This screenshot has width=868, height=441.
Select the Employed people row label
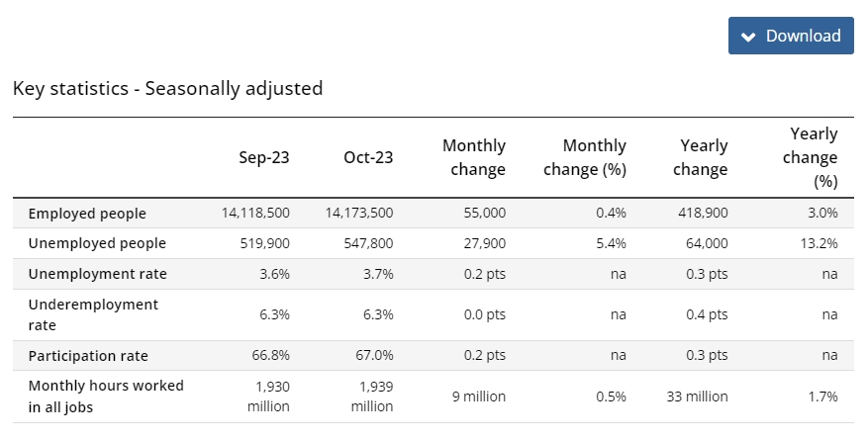pyautogui.click(x=87, y=214)
